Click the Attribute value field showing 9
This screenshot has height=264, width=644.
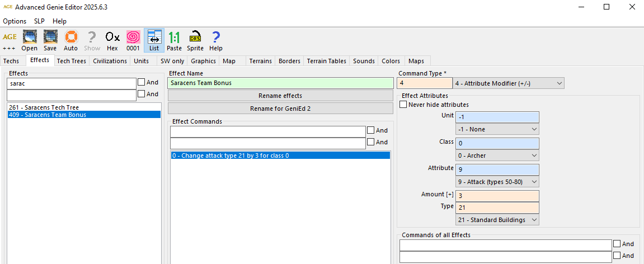497,169
